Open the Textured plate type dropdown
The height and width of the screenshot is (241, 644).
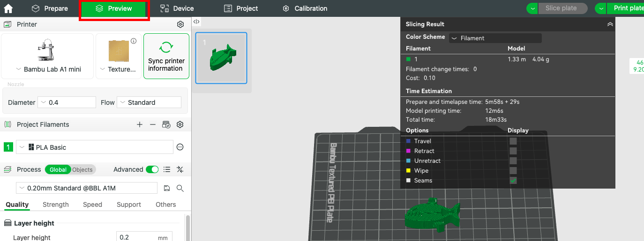tap(119, 69)
